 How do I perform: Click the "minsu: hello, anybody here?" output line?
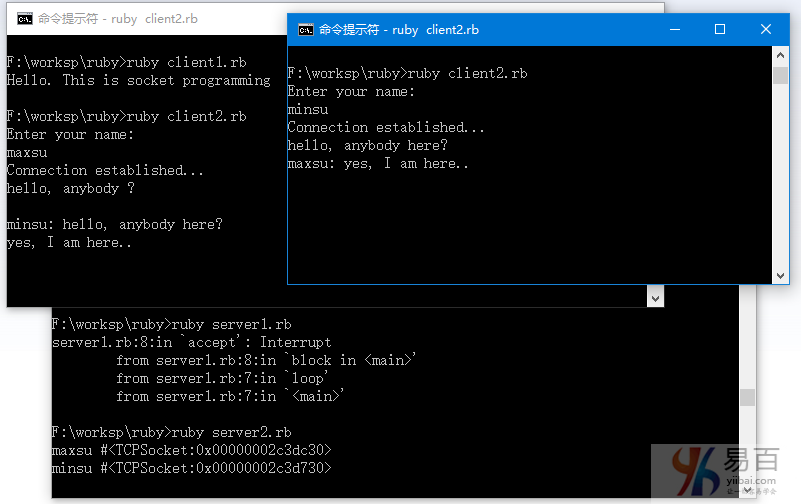point(114,225)
